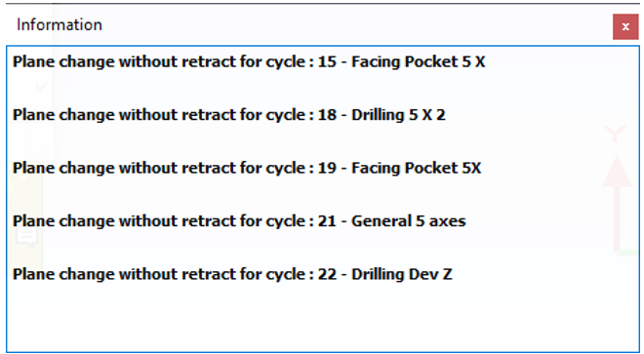Click the faint green axis segment icon

(x=627, y=253)
